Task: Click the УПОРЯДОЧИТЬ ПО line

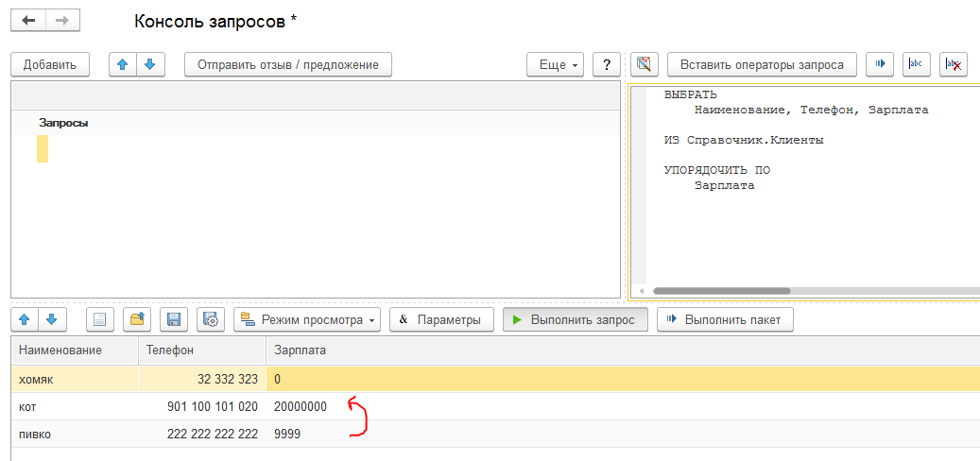Action: point(717,170)
